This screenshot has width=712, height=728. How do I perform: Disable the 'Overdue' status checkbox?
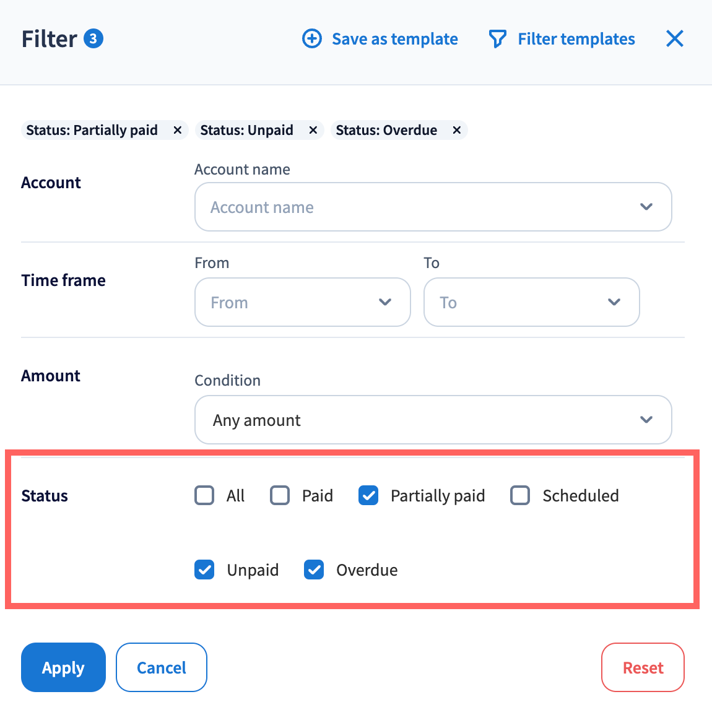pos(314,570)
